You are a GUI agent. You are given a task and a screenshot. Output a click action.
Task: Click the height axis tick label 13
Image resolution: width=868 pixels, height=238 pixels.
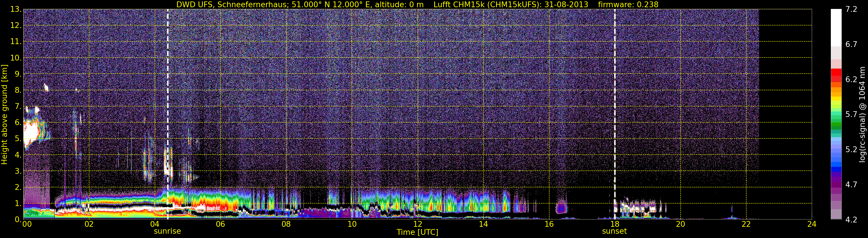pos(16,10)
